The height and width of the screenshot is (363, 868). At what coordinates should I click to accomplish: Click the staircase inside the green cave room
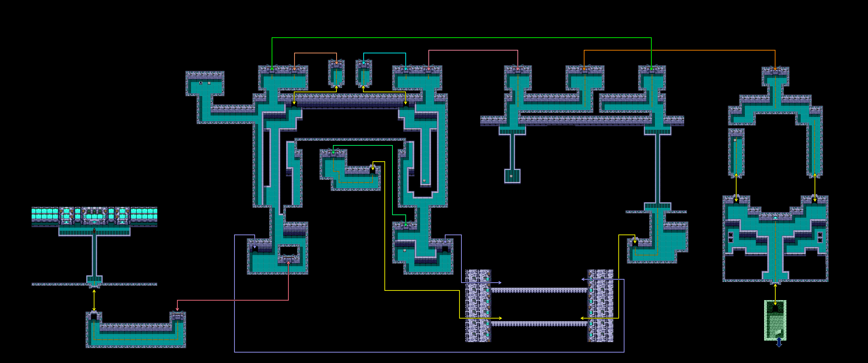tap(778, 332)
